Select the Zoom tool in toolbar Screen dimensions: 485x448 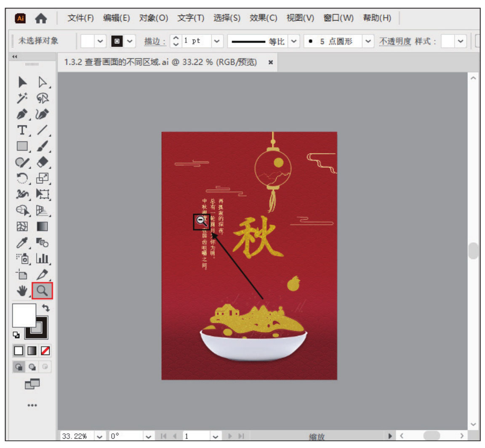tap(42, 290)
